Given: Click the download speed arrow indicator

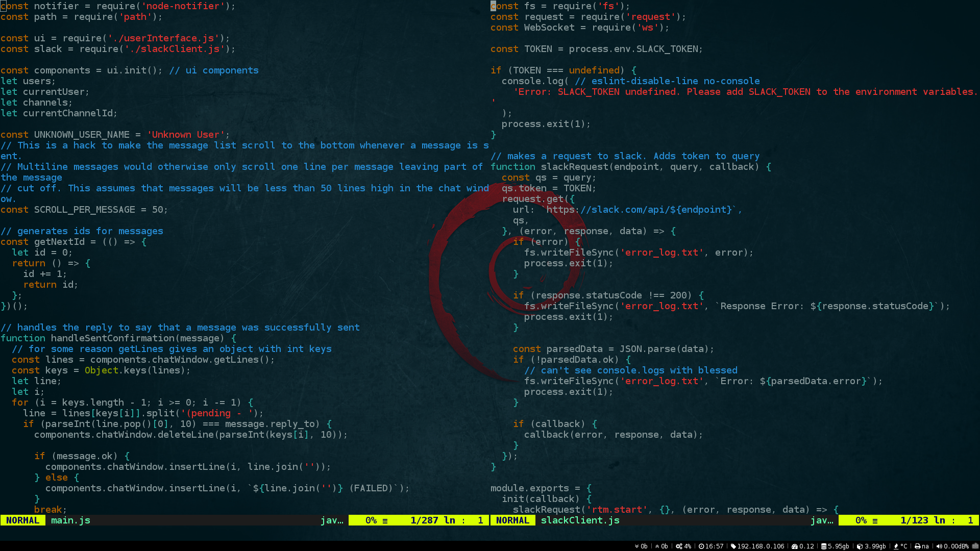Looking at the screenshot, I should 637,546.
